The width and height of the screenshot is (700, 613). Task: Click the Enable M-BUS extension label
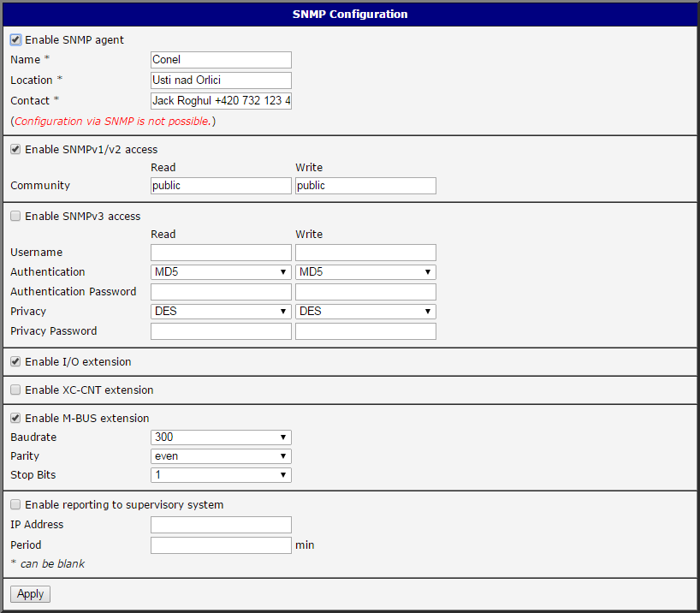(87, 418)
